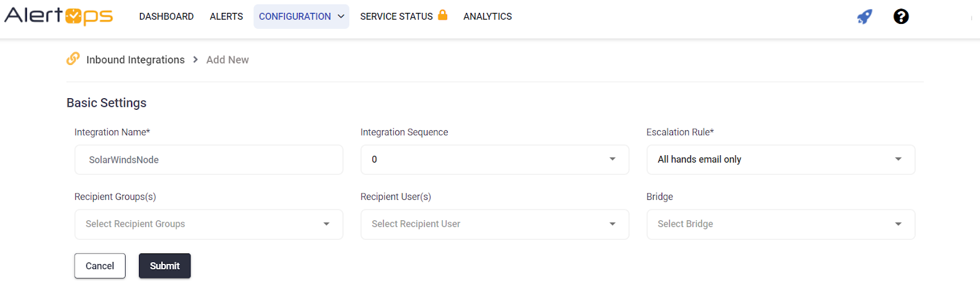Screen dimensions: 980x281
Task: Click the rocket launch icon
Action: [x=864, y=17]
